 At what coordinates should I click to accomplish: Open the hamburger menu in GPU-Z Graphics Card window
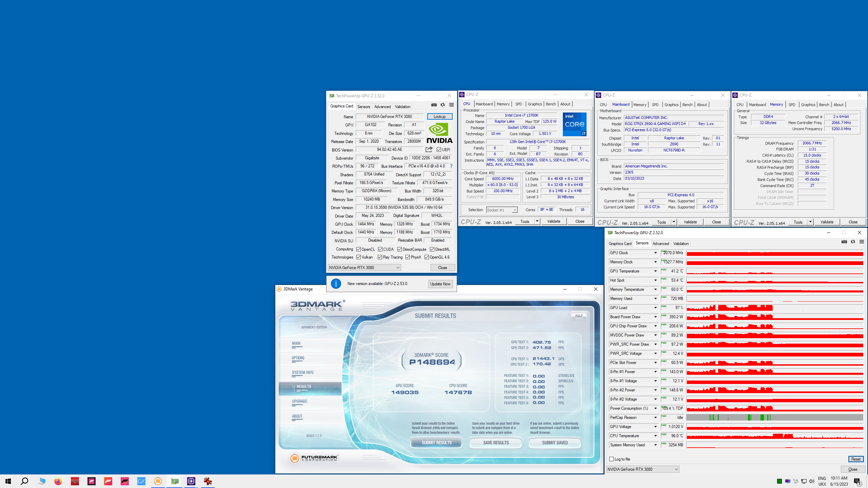(451, 105)
